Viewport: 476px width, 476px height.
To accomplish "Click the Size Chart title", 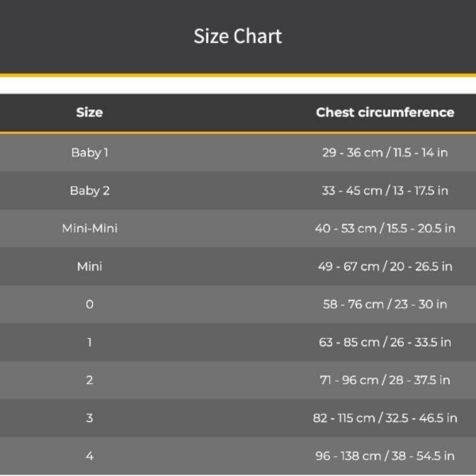I will [237, 36].
